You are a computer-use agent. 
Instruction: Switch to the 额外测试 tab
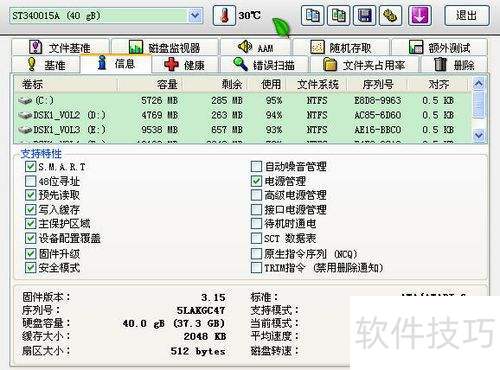pyautogui.click(x=439, y=47)
